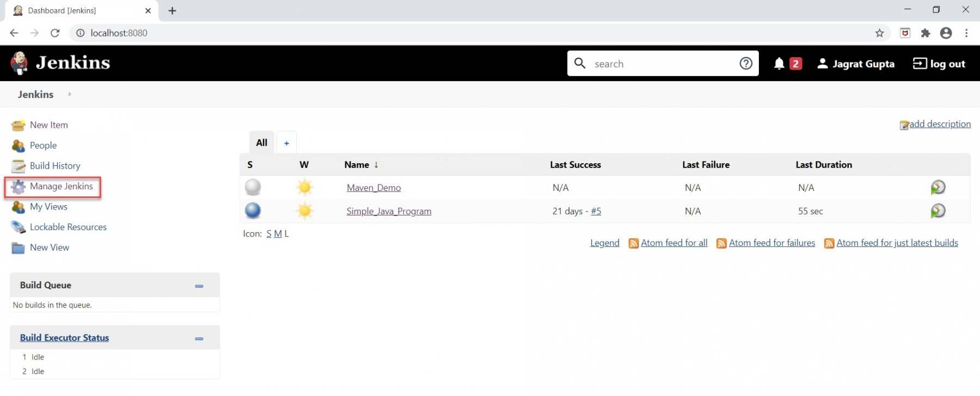
Task: Collapse the Build Queue panel
Action: pos(199,286)
